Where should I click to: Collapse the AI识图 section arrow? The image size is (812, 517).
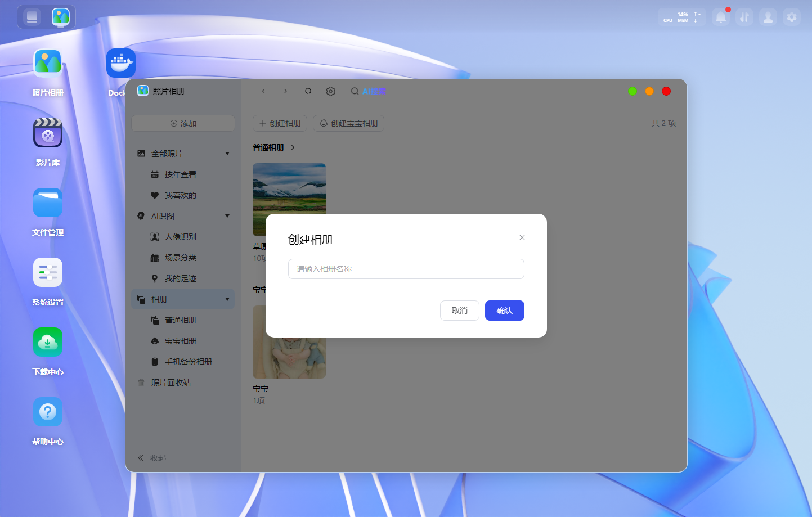[227, 216]
